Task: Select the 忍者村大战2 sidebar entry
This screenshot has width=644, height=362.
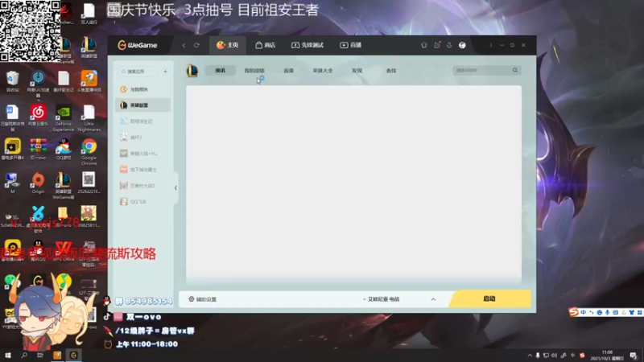Action: 142,186
